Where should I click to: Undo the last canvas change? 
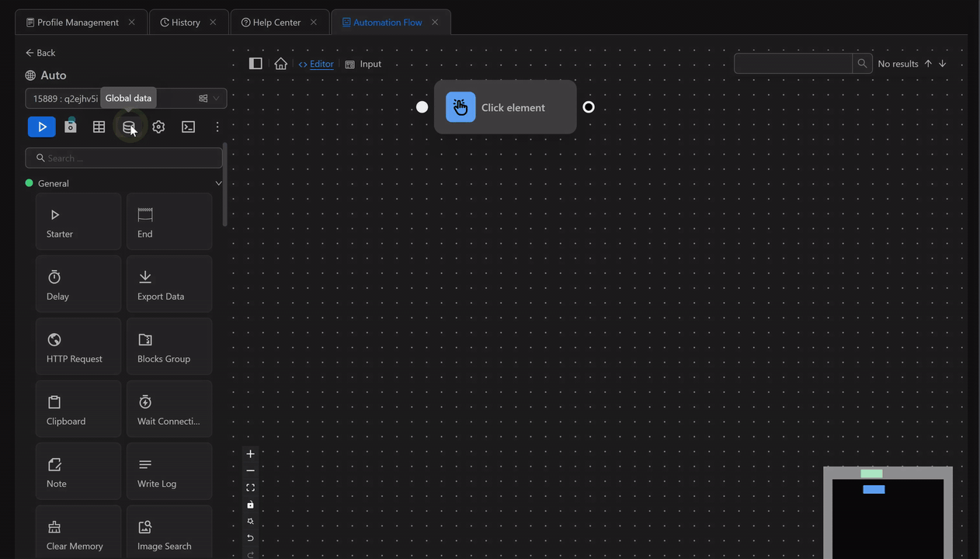(250, 537)
